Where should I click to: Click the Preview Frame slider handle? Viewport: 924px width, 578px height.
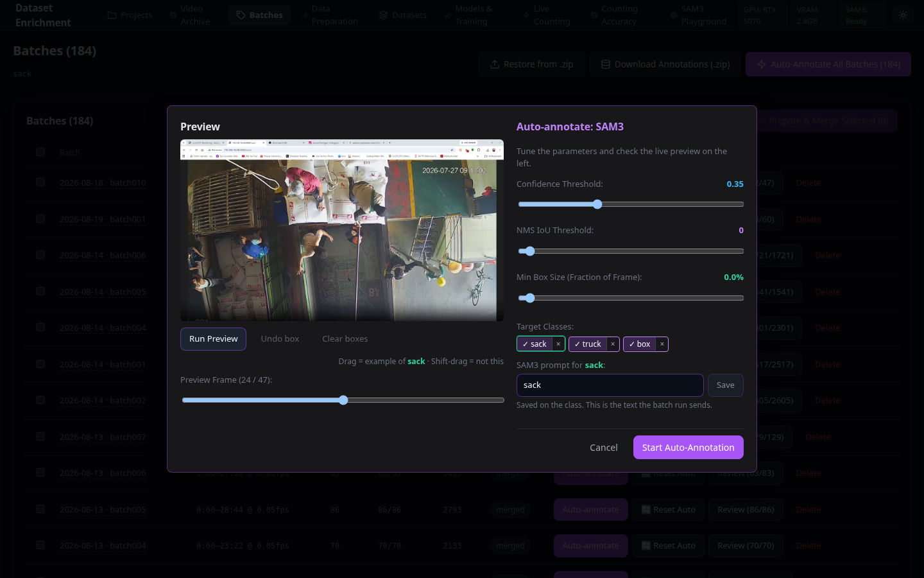point(343,400)
